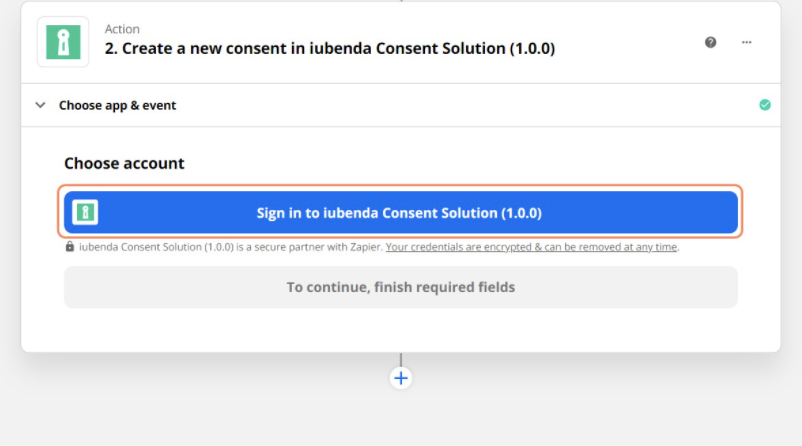Click the connector line above the Action card
This screenshot has height=446, width=802.
point(401,1)
